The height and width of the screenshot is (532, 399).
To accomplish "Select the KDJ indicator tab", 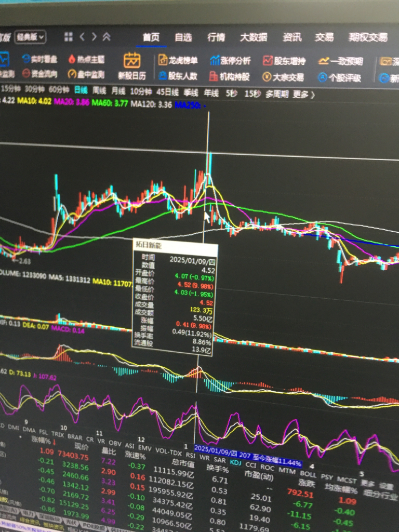I will click(235, 462).
